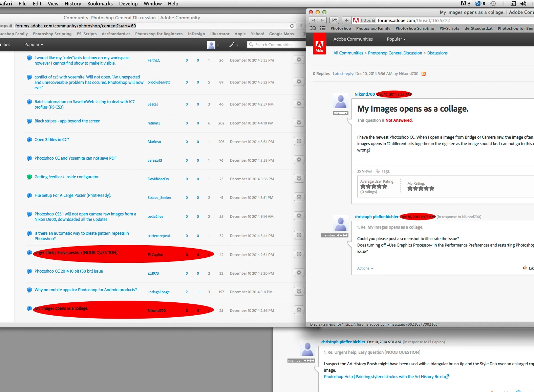
Task: Open Safari Help menu
Action: tap(173, 4)
